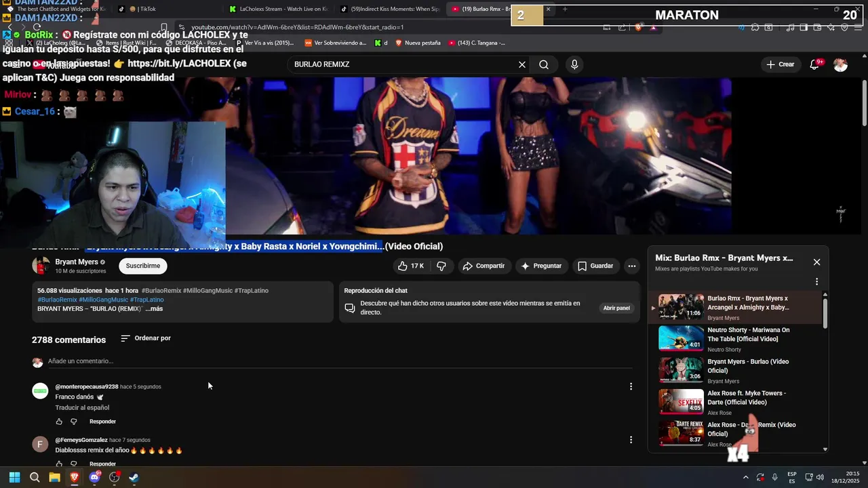Reply to monteropecausa9238's comment

click(102, 422)
